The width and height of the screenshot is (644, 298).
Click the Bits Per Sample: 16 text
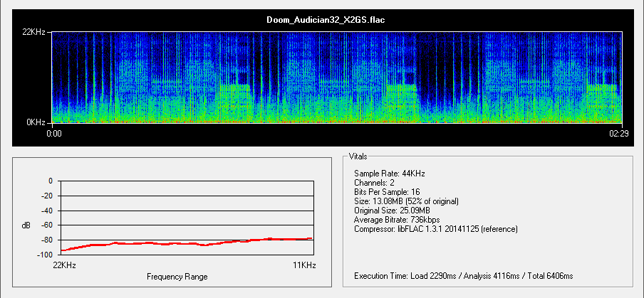tap(392, 192)
